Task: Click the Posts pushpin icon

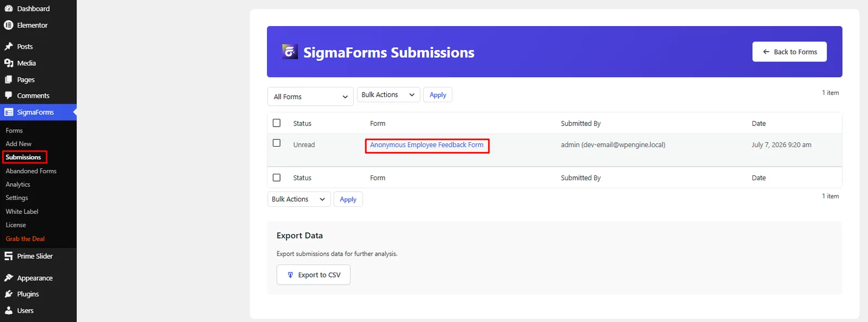Action: click(x=9, y=47)
